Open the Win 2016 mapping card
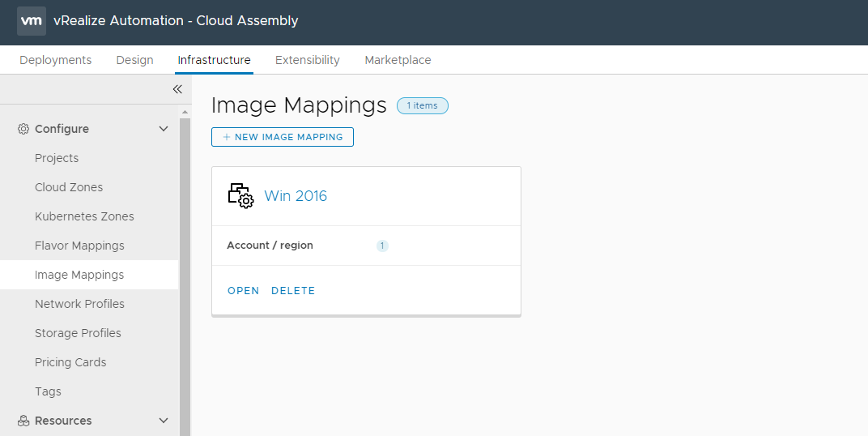The height and width of the screenshot is (436, 868). pyautogui.click(x=243, y=291)
